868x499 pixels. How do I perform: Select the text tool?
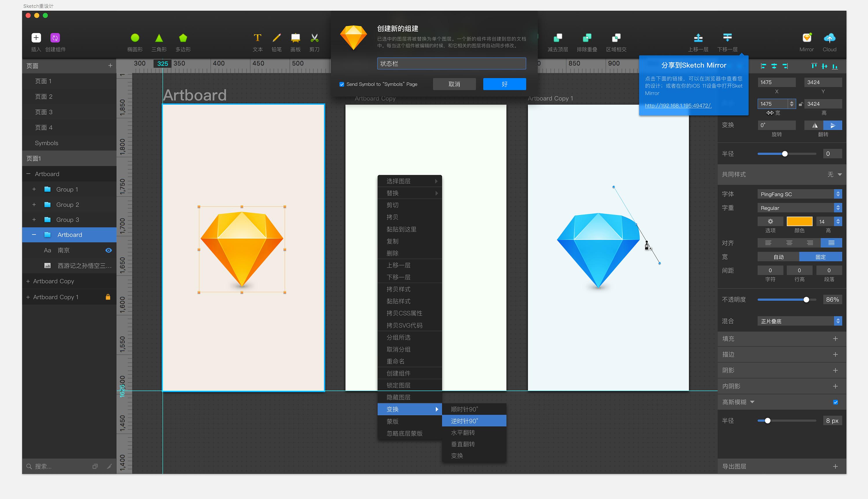[257, 38]
